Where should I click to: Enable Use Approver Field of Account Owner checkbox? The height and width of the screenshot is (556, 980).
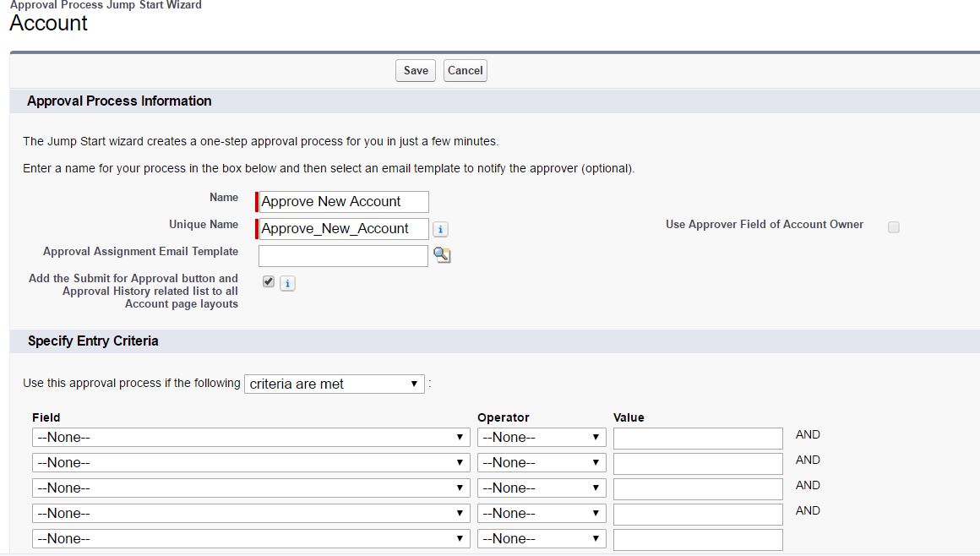click(x=893, y=227)
